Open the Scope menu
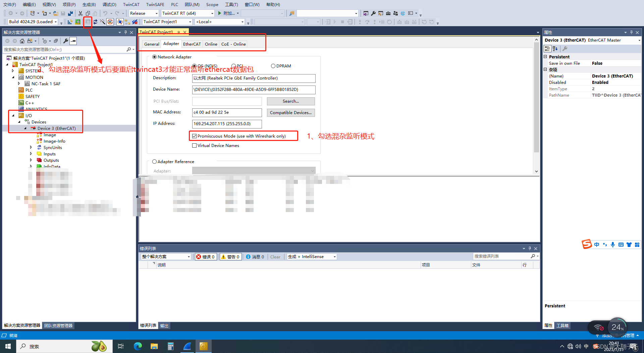The image size is (644, 353). point(212,4)
